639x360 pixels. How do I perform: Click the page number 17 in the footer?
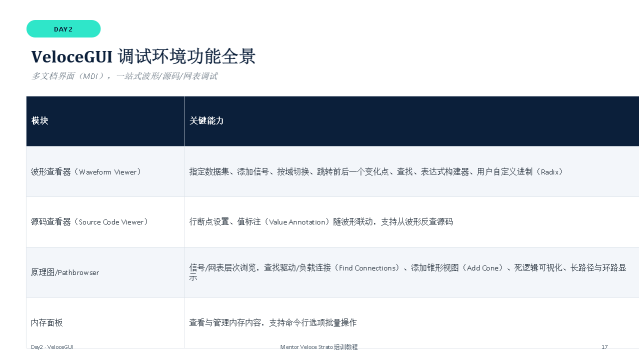(x=604, y=347)
